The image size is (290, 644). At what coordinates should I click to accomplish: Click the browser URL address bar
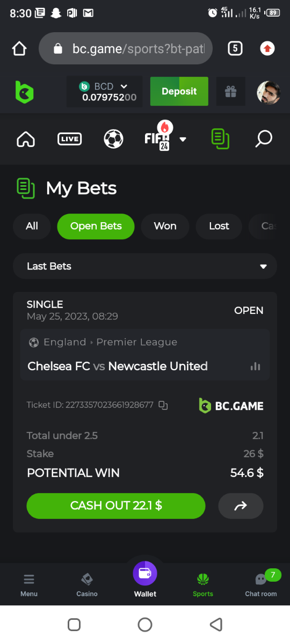click(x=126, y=49)
